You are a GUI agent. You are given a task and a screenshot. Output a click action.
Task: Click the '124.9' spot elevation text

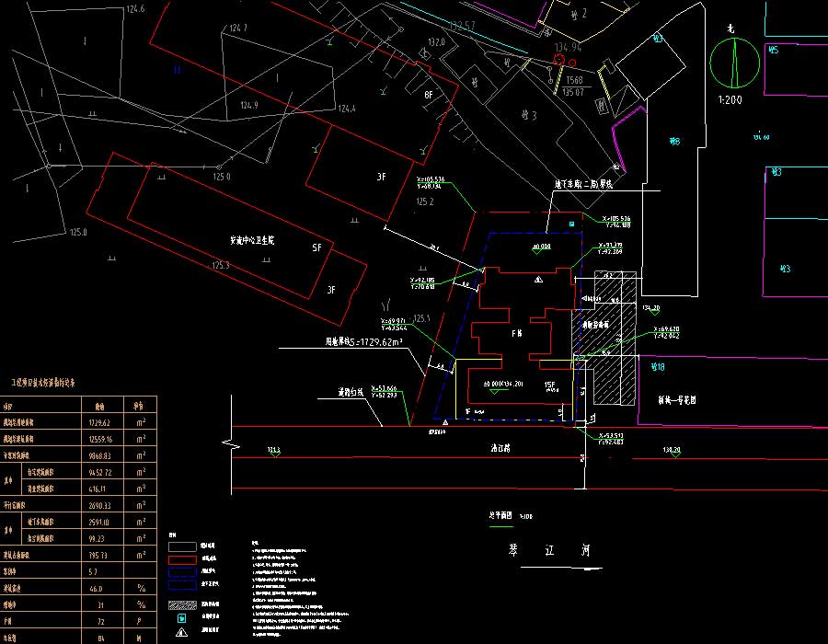point(249,105)
